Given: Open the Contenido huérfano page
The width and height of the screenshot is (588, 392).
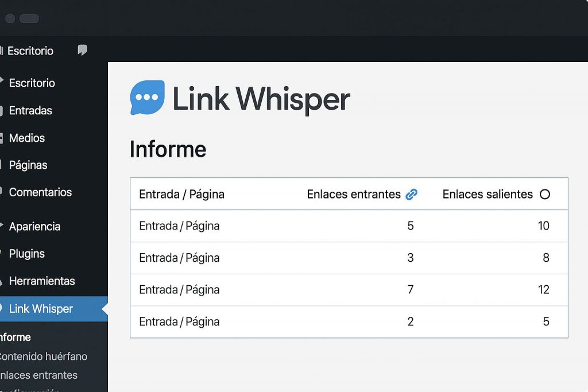Looking at the screenshot, I should [x=44, y=356].
